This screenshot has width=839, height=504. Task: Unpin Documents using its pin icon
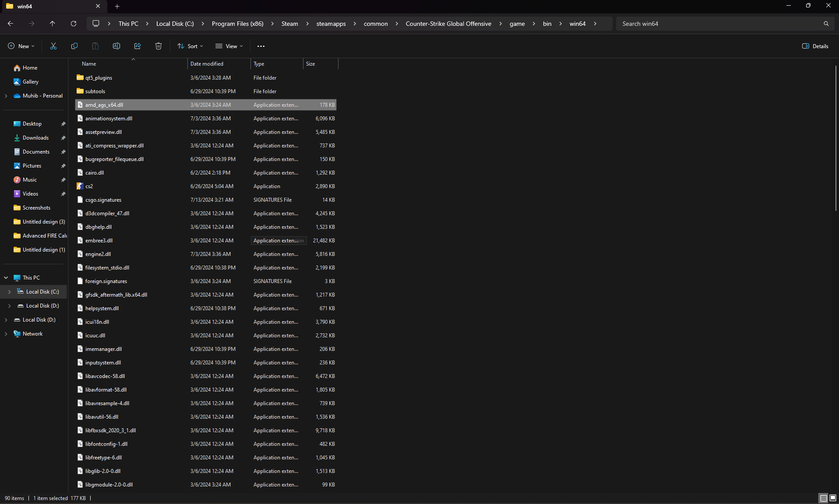(63, 152)
